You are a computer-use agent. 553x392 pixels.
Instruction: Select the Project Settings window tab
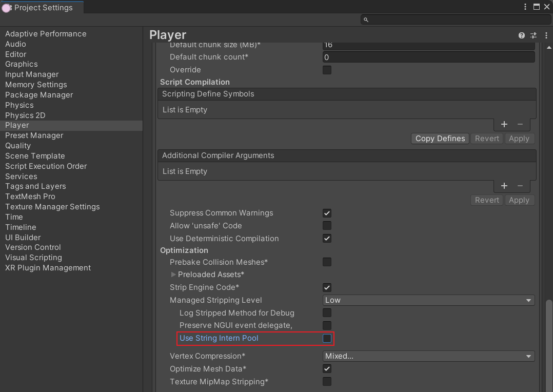(42, 8)
